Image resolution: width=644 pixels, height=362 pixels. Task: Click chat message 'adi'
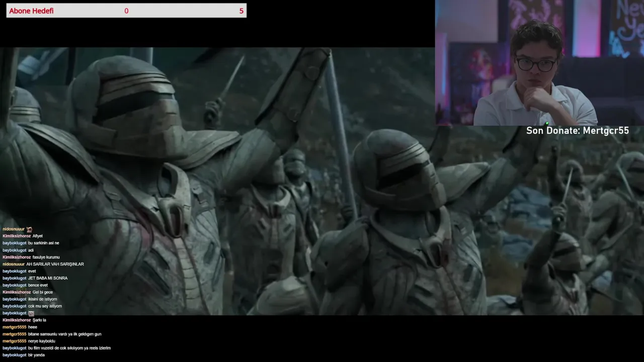pyautogui.click(x=31, y=250)
